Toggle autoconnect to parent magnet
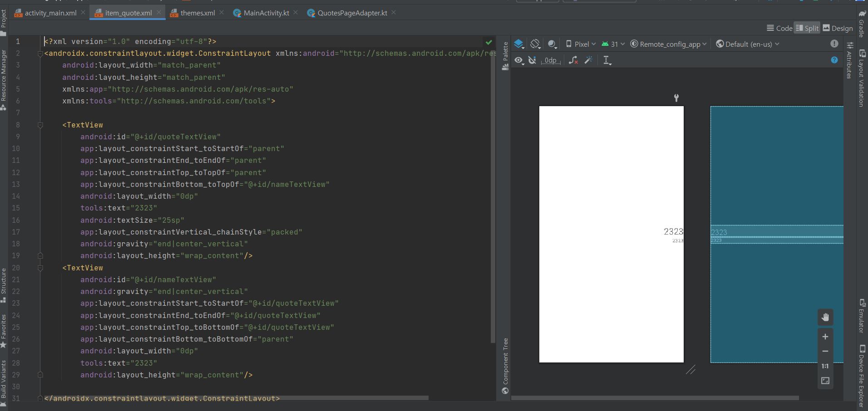This screenshot has height=411, width=868. click(533, 60)
